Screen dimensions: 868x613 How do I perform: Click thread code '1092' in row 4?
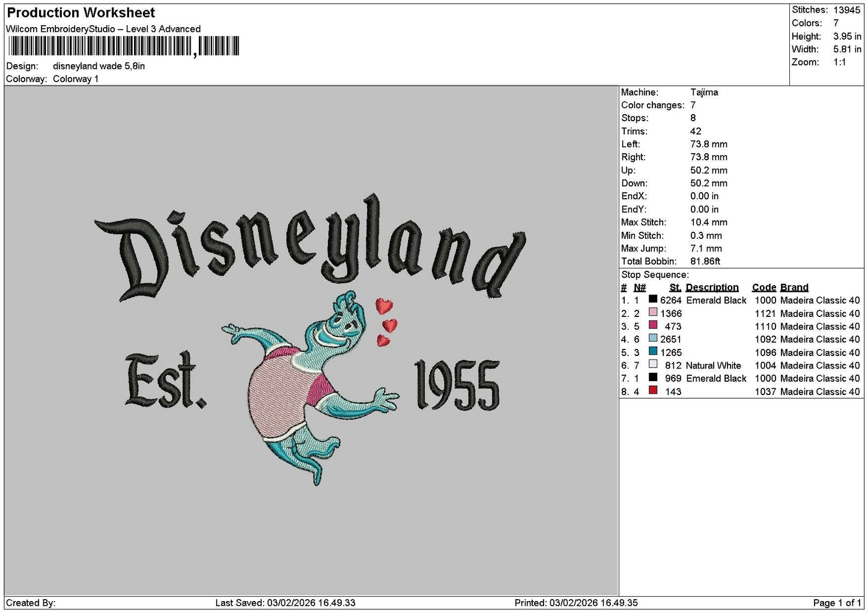(765, 339)
